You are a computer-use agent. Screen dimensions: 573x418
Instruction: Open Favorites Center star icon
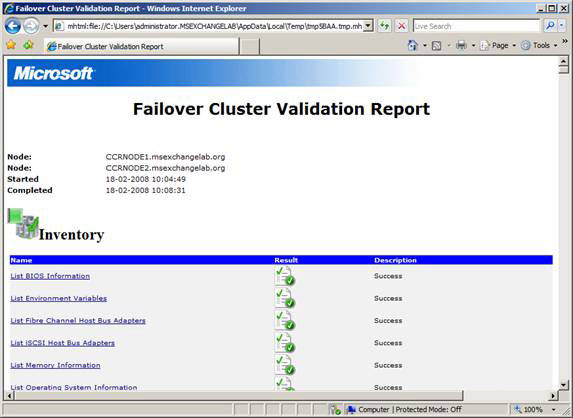11,45
